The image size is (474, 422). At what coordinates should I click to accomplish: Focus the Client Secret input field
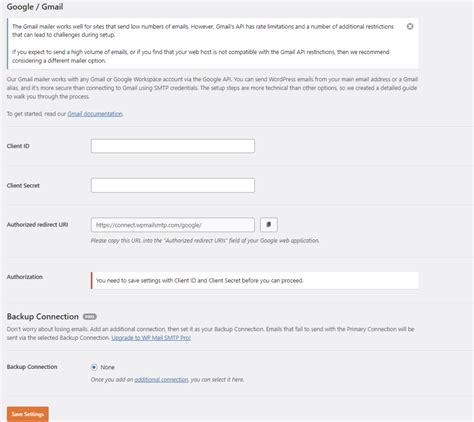[x=173, y=185]
